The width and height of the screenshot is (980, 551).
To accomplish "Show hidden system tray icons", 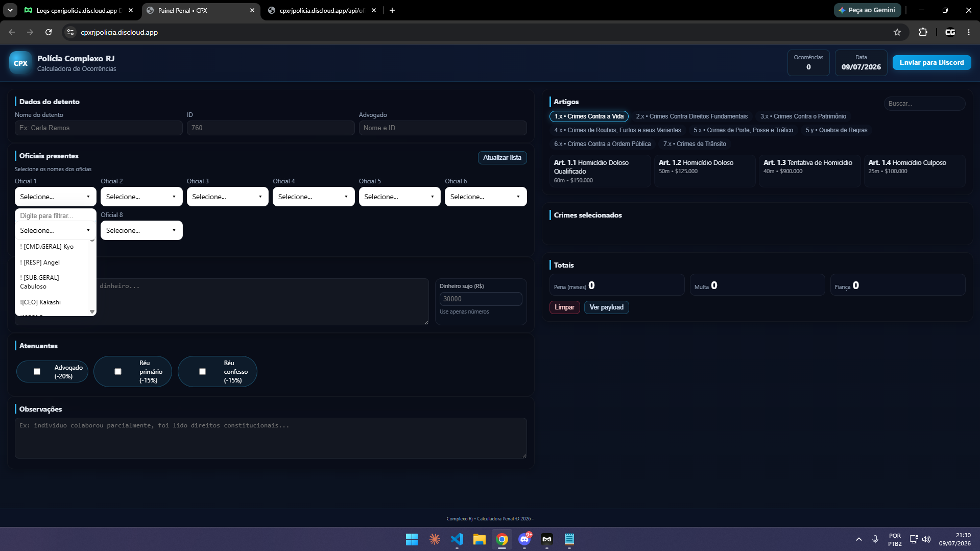I will 859,539.
